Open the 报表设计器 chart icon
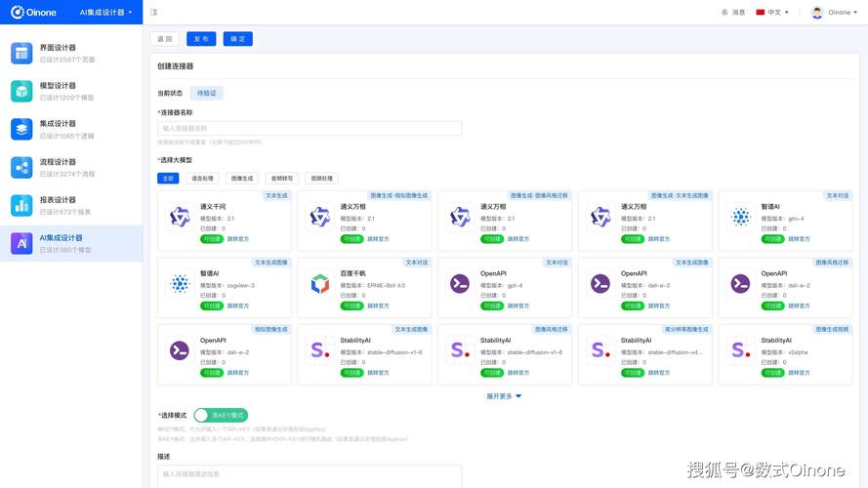This screenshot has width=868, height=488. tap(21, 205)
